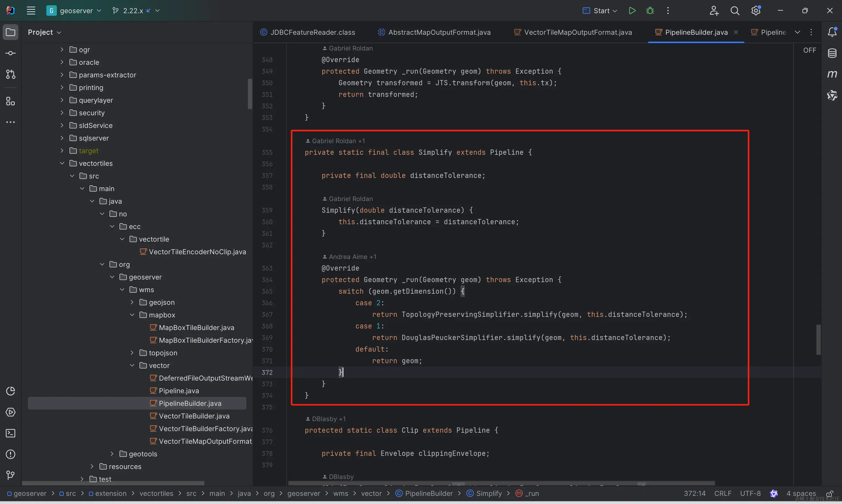The height and width of the screenshot is (504, 842).
Task: Click the 372:14 line position indicator
Action: point(695,493)
